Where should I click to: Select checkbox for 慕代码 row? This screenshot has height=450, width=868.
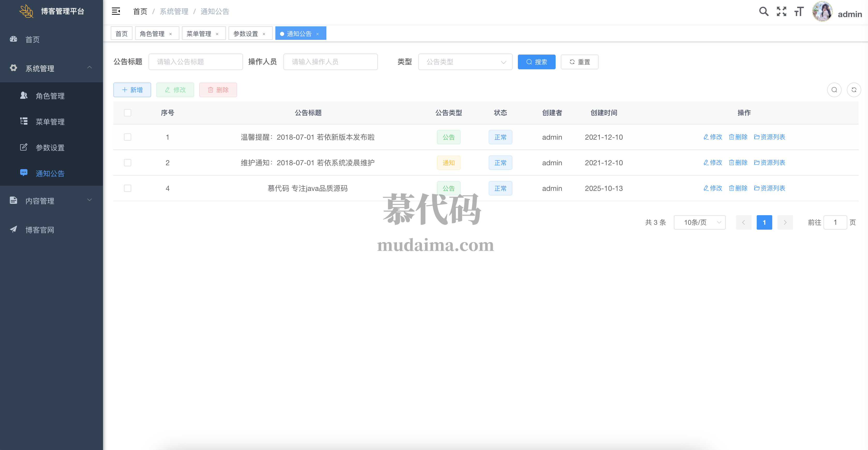tap(127, 188)
